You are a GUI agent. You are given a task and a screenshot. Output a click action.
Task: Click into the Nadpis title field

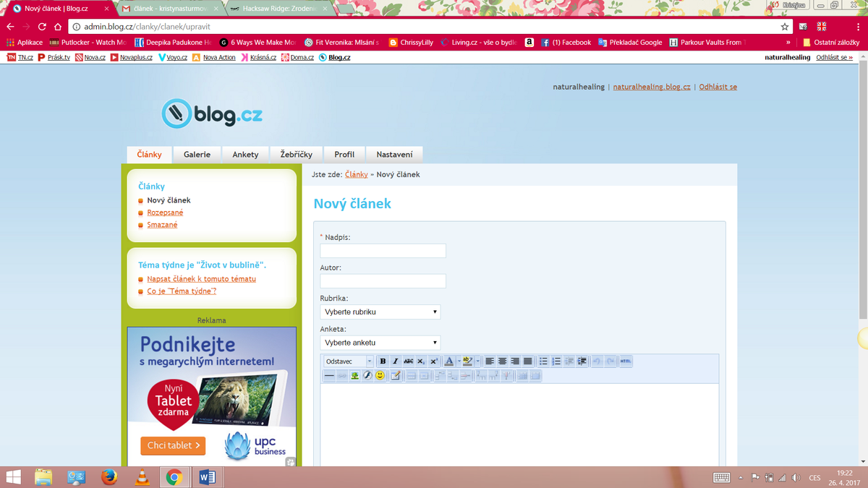[383, 251]
